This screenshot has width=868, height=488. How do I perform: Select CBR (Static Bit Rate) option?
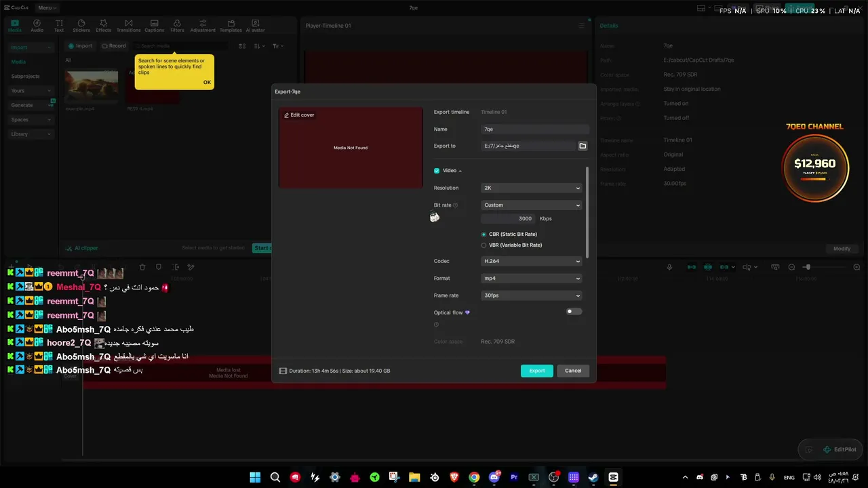click(x=484, y=234)
